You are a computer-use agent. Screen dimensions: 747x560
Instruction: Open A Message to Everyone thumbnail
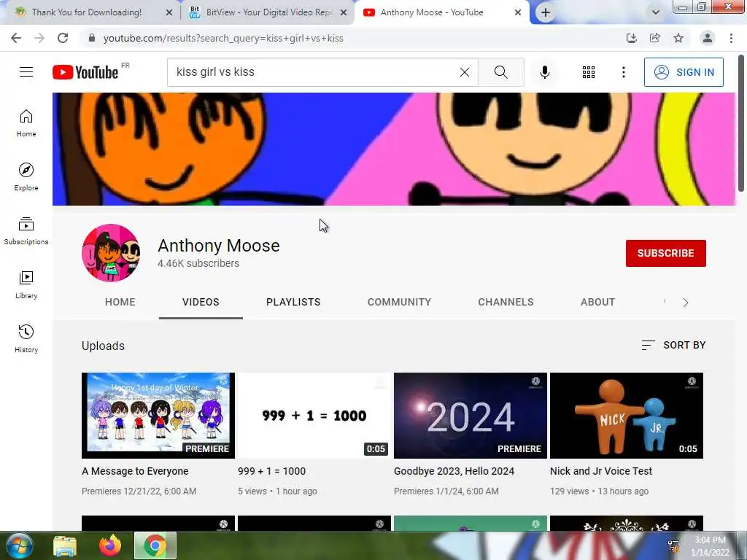(x=158, y=415)
